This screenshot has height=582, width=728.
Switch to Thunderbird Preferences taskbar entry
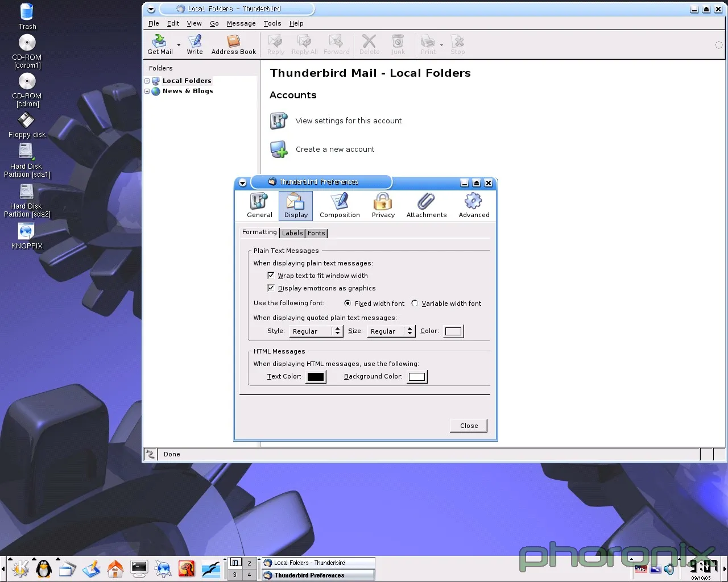pyautogui.click(x=318, y=575)
